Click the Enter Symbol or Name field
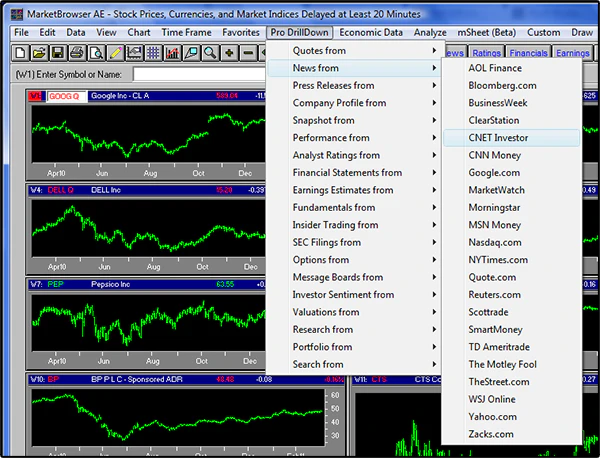 [x=199, y=74]
